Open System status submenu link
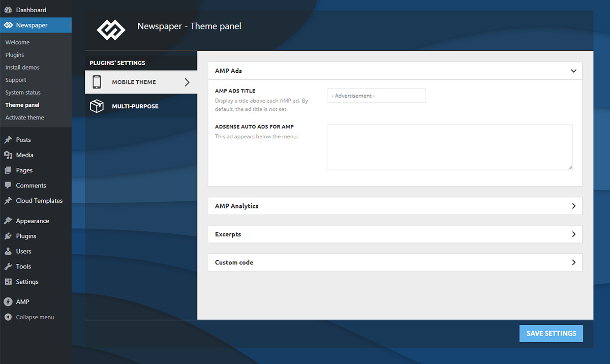Image resolution: width=610 pixels, height=364 pixels. tap(23, 93)
